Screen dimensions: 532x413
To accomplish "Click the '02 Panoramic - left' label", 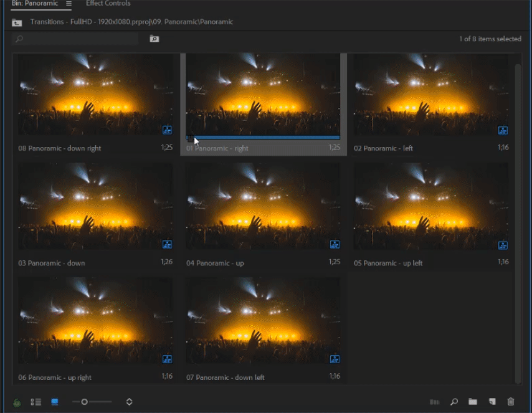I will coord(383,148).
